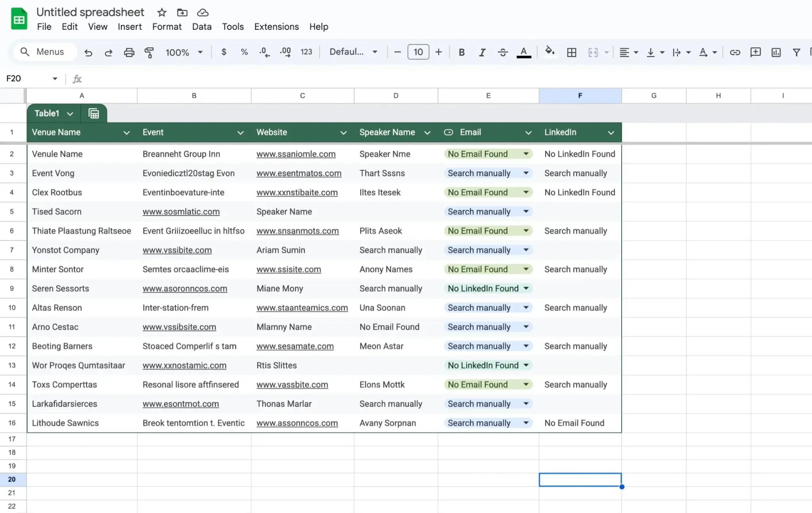The height and width of the screenshot is (513, 812).
Task: Select the Paint format tool
Action: [149, 52]
